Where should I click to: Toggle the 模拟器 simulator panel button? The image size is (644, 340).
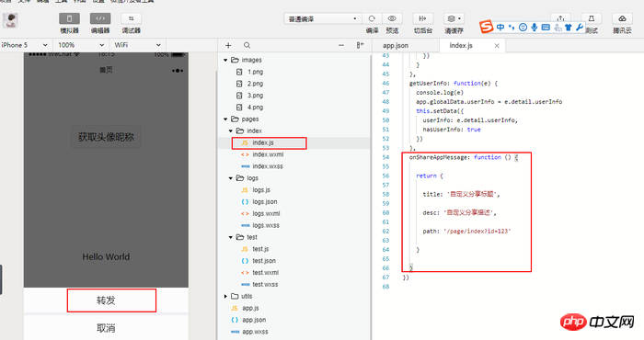click(69, 18)
